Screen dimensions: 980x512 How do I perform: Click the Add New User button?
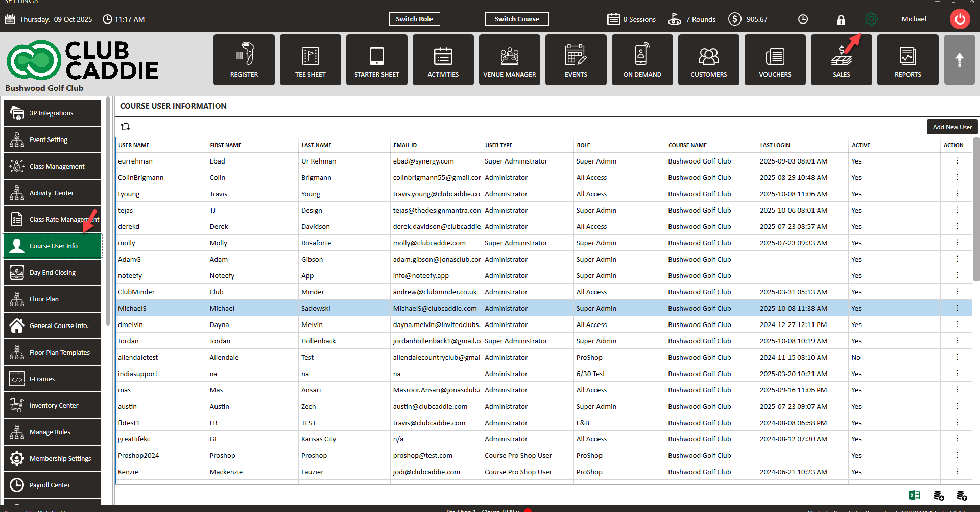(952, 127)
